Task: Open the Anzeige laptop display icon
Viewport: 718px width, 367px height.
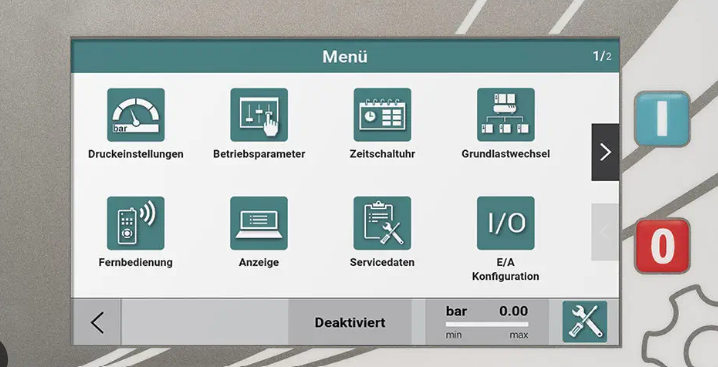Action: pyautogui.click(x=259, y=223)
